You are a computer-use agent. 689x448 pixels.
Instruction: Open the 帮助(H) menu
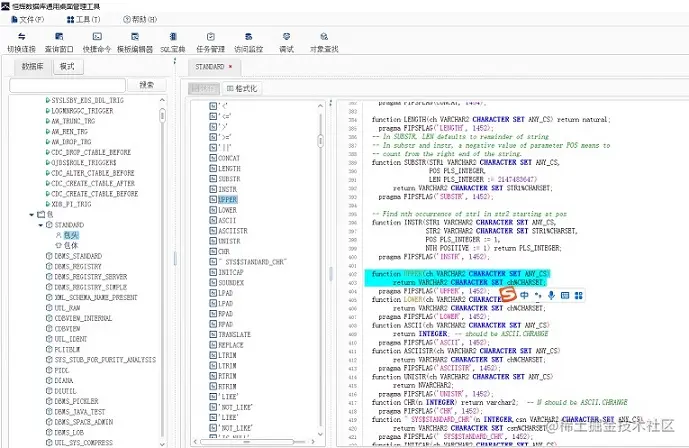(140, 19)
